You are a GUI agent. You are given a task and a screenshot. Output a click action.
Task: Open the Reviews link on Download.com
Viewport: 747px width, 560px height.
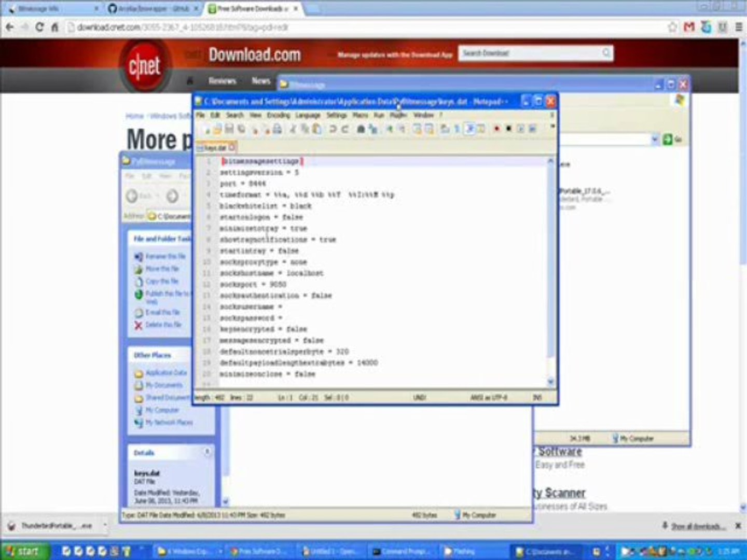[x=223, y=80]
